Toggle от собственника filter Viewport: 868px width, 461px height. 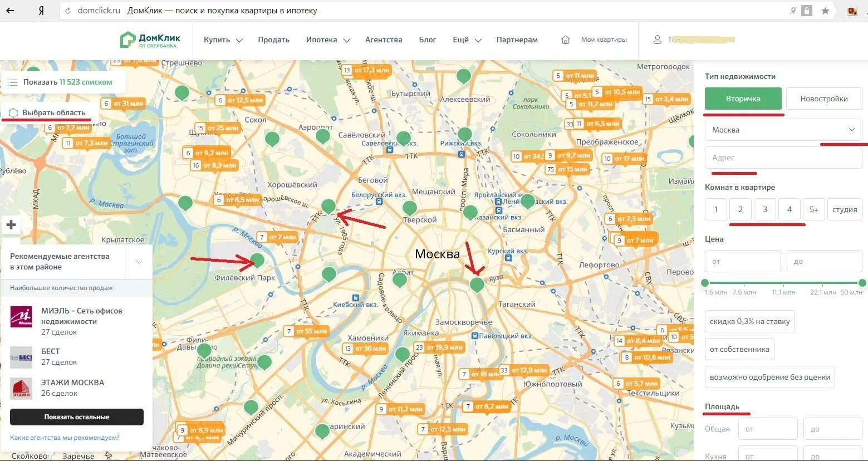coord(739,349)
